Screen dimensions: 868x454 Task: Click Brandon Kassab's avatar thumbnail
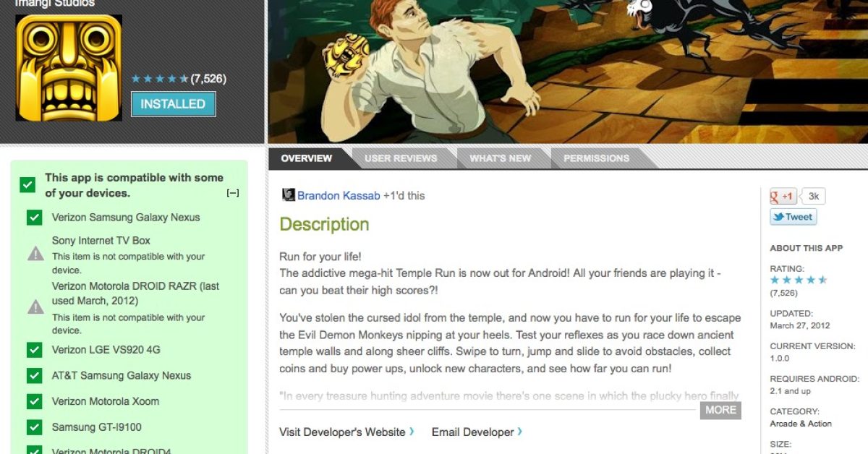[x=288, y=194]
